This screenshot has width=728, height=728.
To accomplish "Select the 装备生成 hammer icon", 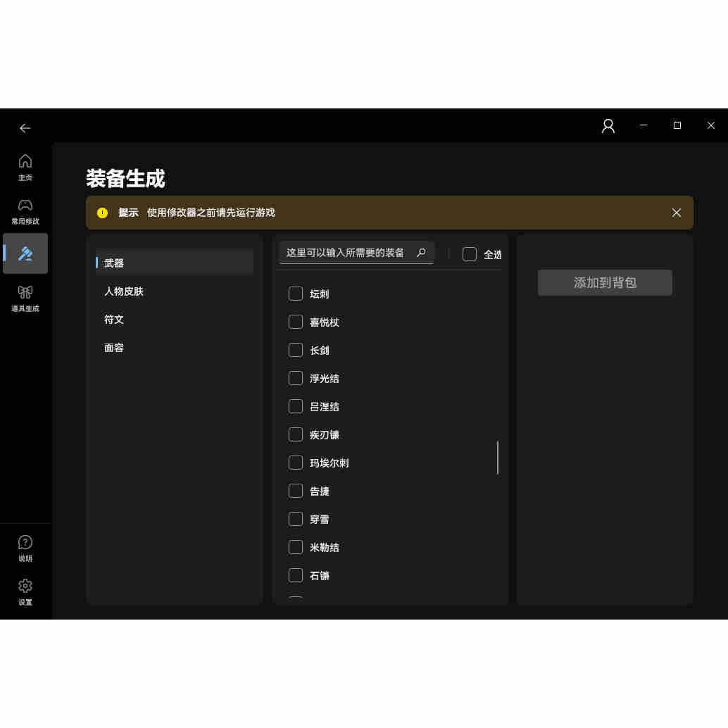I will pyautogui.click(x=25, y=253).
